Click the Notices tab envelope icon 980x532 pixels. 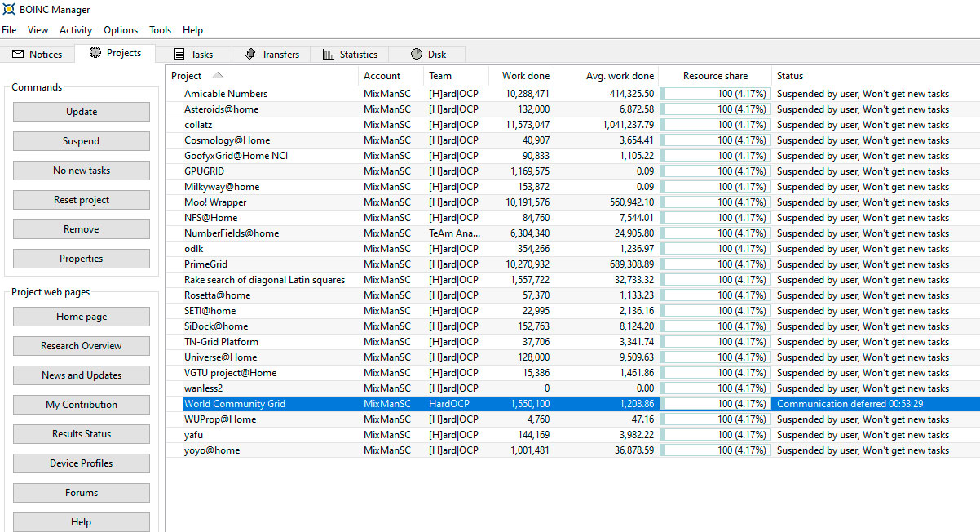18,55
